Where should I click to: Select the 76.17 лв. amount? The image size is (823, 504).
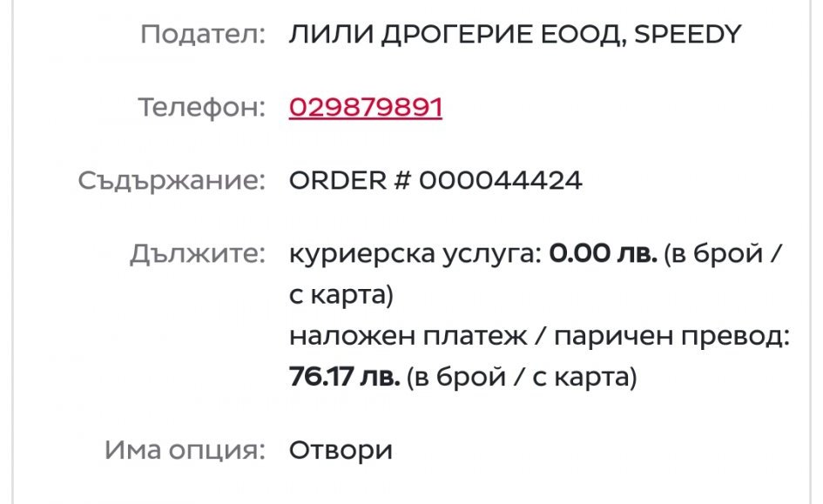pyautogui.click(x=344, y=379)
